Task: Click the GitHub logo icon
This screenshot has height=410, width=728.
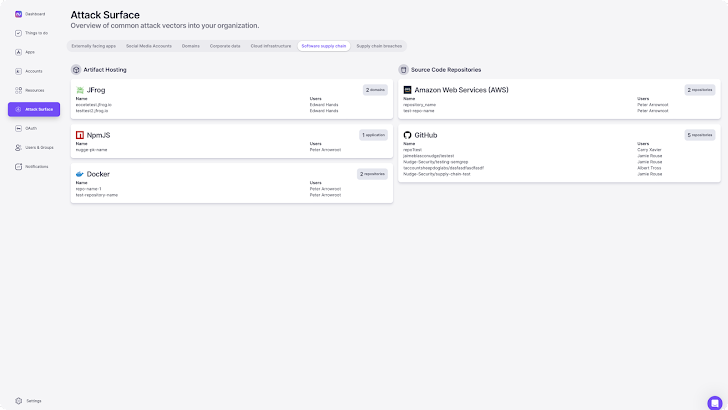Action: coord(408,134)
